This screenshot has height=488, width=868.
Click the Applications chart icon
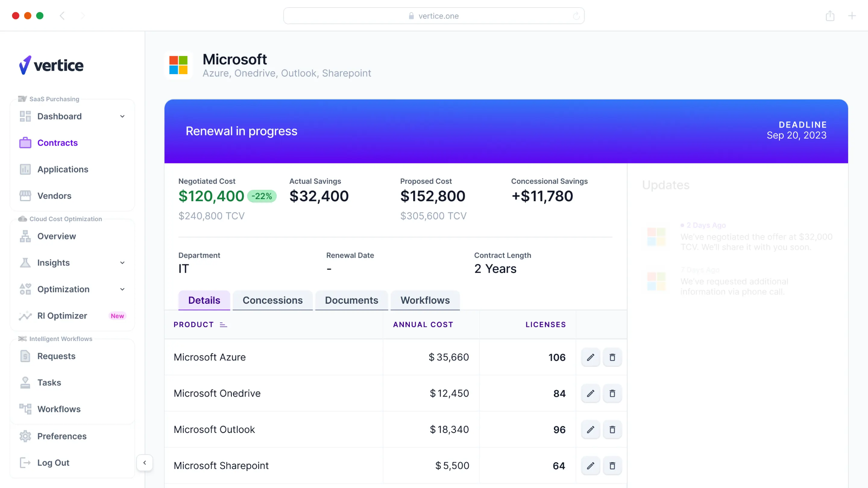click(x=25, y=169)
